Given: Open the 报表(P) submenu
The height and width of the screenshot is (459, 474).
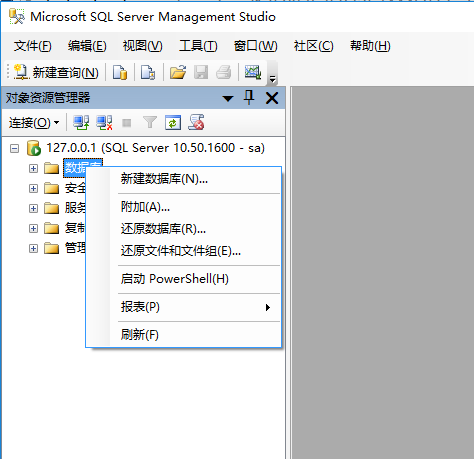Looking at the screenshot, I should 183,307.
